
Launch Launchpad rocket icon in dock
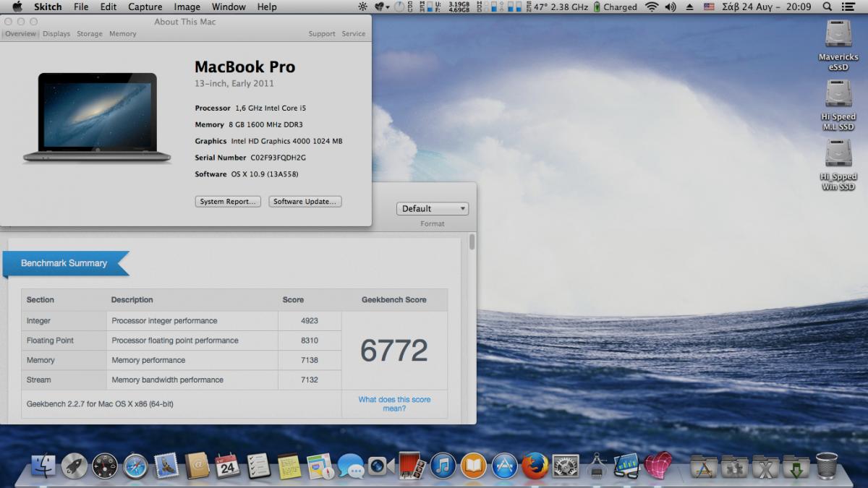click(75, 466)
